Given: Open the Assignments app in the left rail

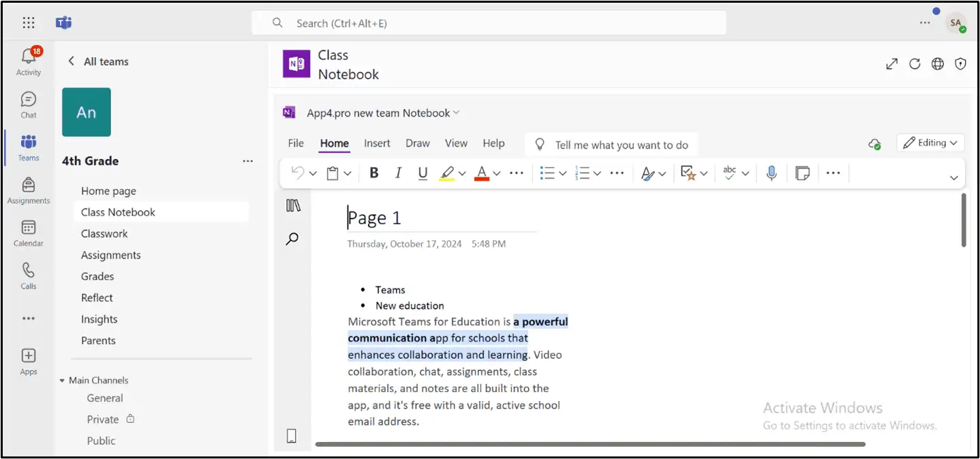Looking at the screenshot, I should pos(28,190).
